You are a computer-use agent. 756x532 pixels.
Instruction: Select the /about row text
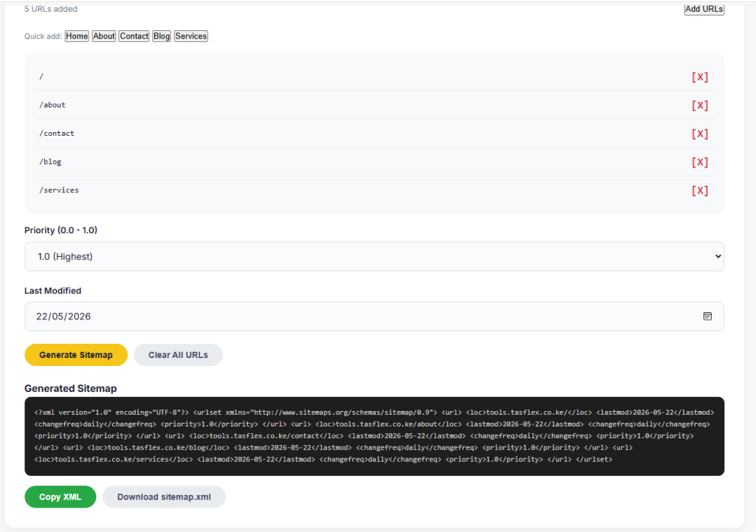(x=52, y=105)
